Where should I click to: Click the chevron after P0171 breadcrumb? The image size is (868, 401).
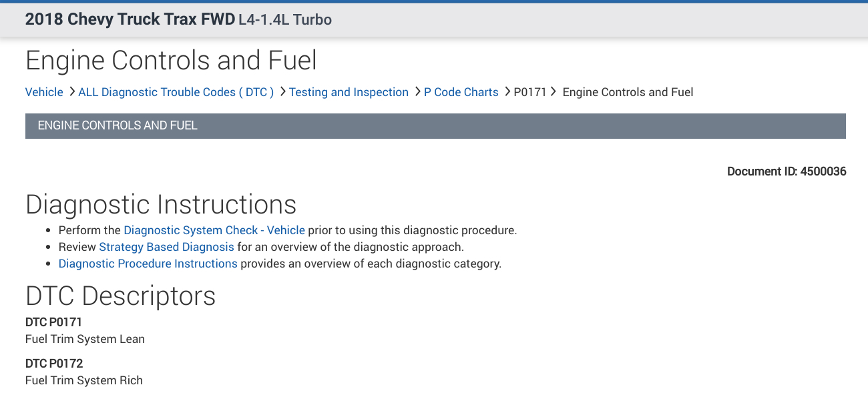pos(554,91)
